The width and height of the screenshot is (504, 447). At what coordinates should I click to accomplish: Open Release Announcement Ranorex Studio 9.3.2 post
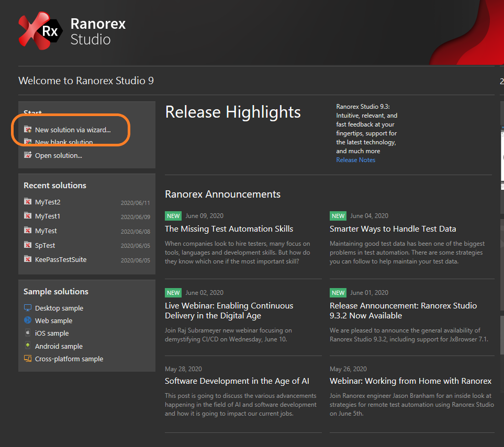pos(403,311)
